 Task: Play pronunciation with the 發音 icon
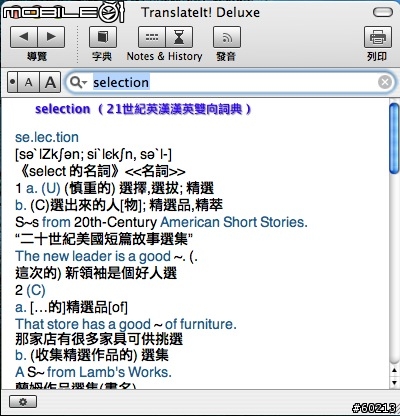[x=227, y=37]
